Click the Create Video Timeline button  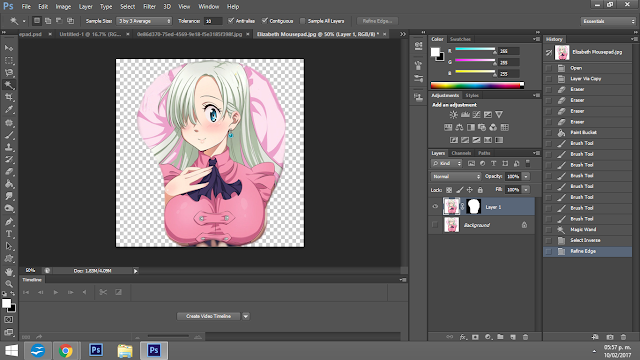point(209,316)
